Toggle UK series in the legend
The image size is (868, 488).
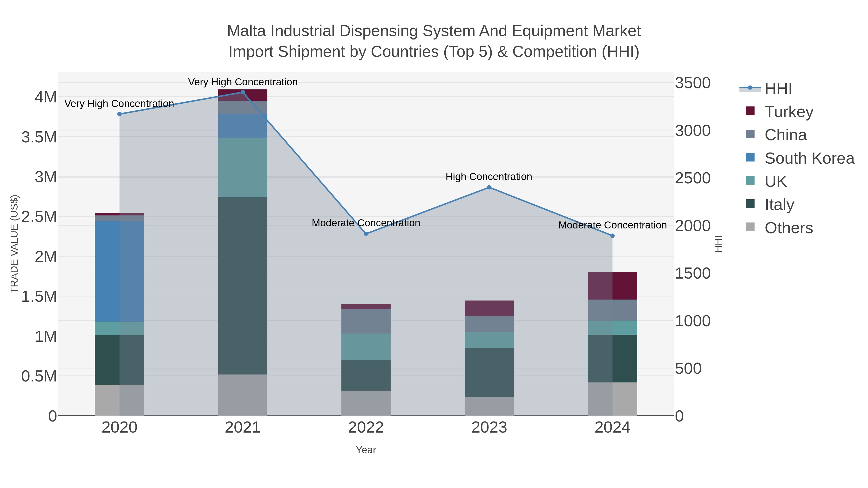(x=766, y=181)
